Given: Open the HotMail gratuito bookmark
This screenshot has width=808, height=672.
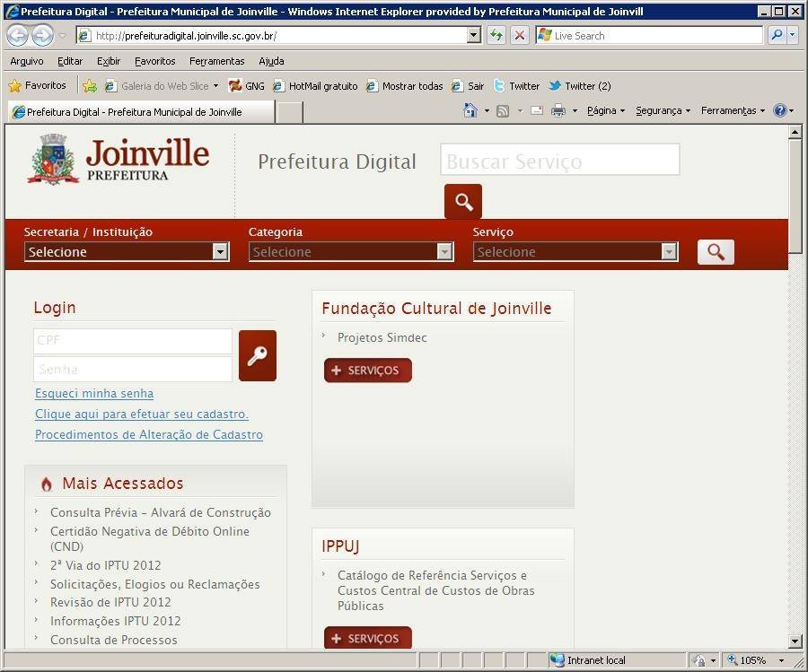Looking at the screenshot, I should pos(315,86).
